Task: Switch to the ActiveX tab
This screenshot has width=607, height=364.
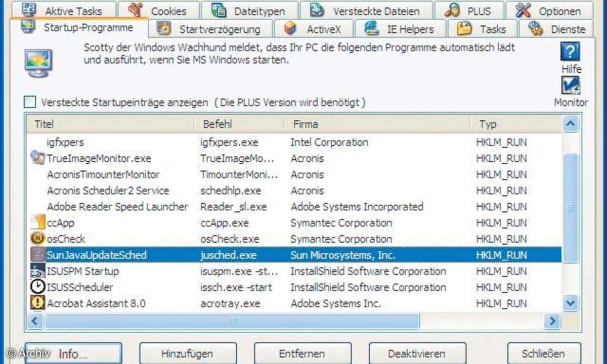Action: [313, 29]
